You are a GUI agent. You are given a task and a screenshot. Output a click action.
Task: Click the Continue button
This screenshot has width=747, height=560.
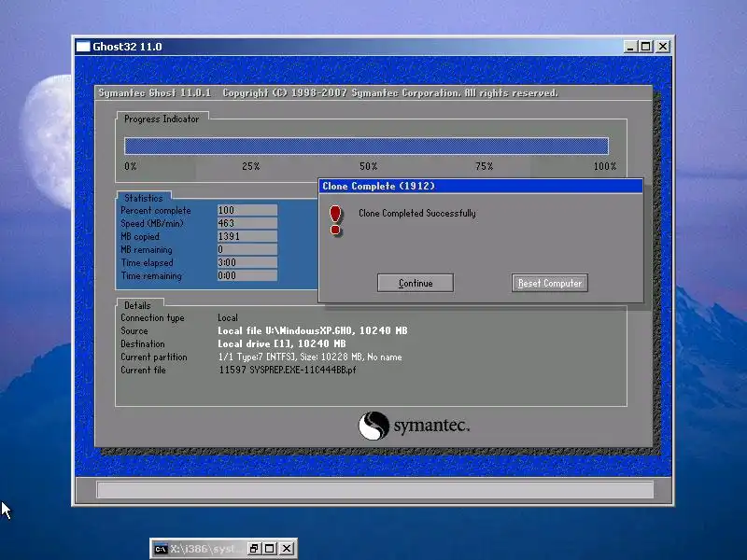tap(415, 283)
